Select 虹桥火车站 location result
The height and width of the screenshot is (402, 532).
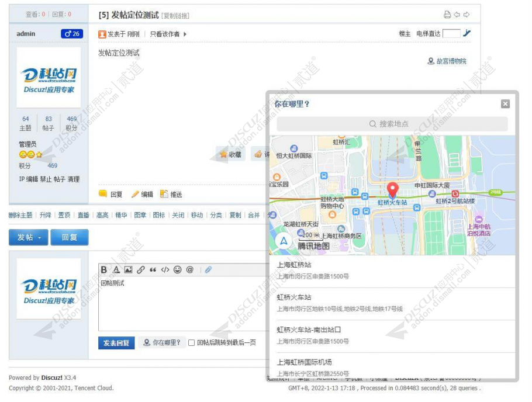tap(392, 303)
